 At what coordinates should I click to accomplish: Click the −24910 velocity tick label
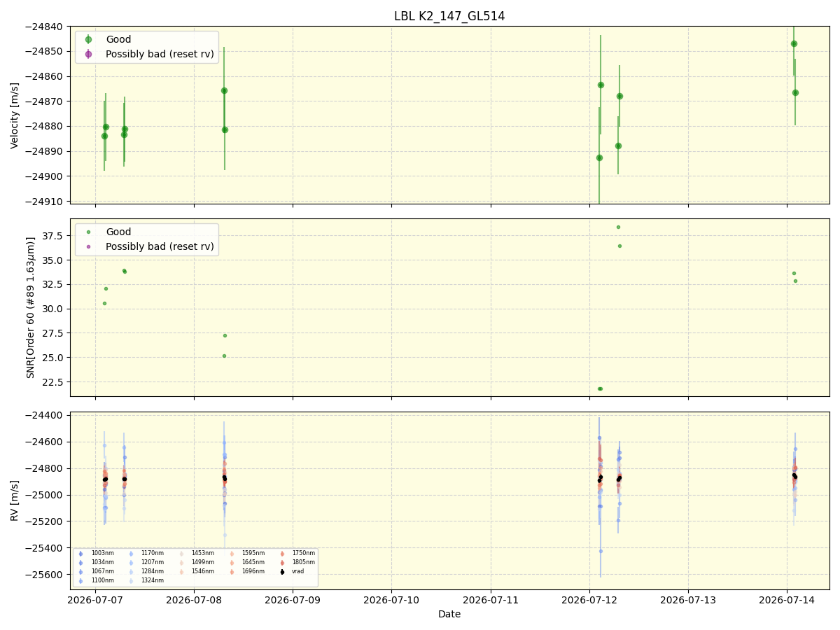44,201
